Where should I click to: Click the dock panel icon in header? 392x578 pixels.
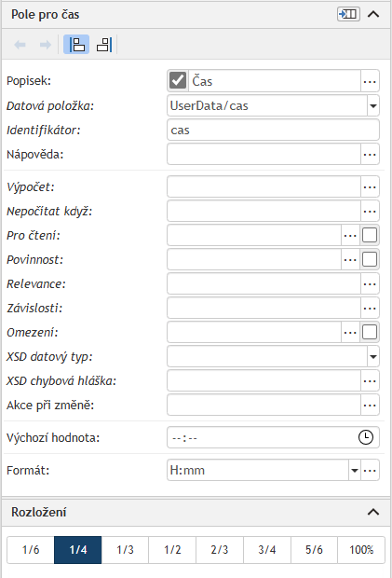tap(348, 14)
